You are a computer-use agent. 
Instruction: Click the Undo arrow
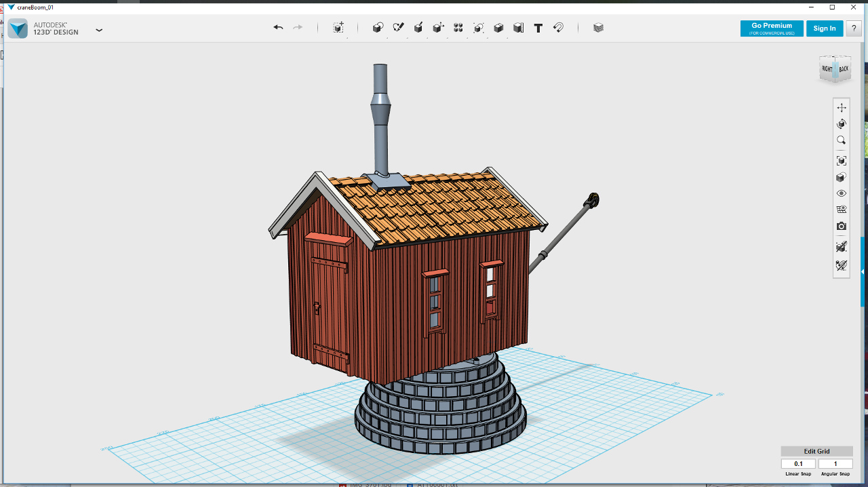click(278, 28)
